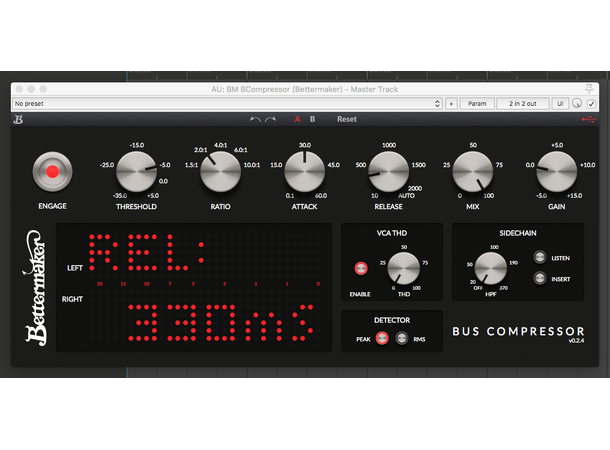Click the round wet knob icon in plugin header

[577, 103]
